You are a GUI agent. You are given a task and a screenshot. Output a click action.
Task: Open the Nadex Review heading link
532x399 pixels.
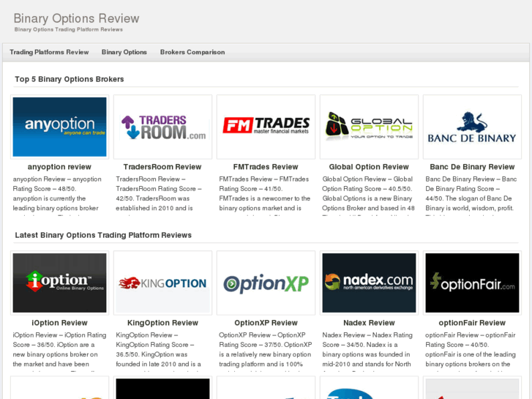coord(369,323)
